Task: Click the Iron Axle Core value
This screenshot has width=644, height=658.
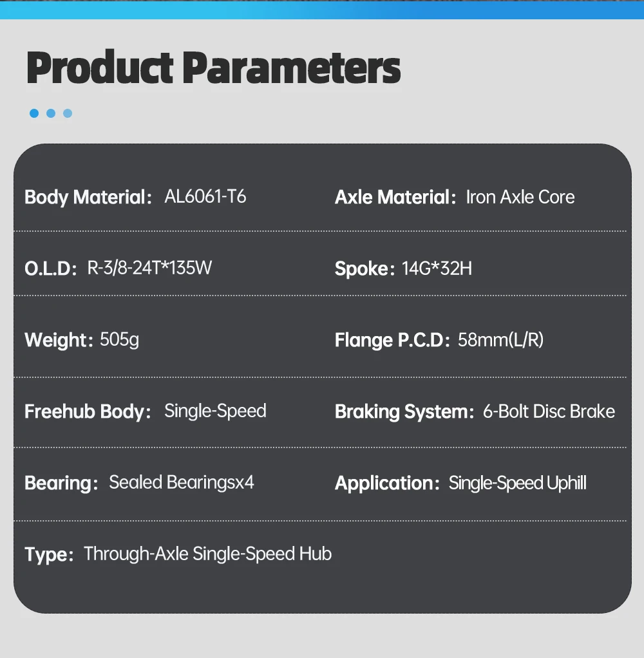Action: (x=520, y=197)
